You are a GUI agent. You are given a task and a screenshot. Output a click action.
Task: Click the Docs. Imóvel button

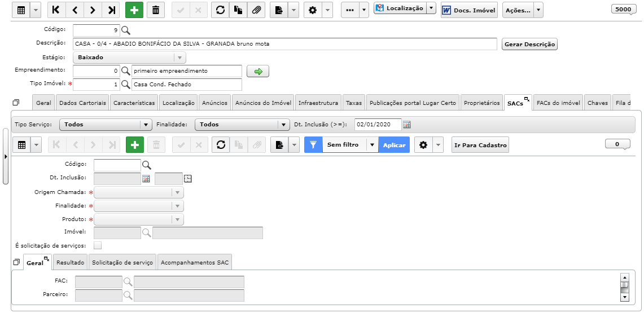(469, 10)
